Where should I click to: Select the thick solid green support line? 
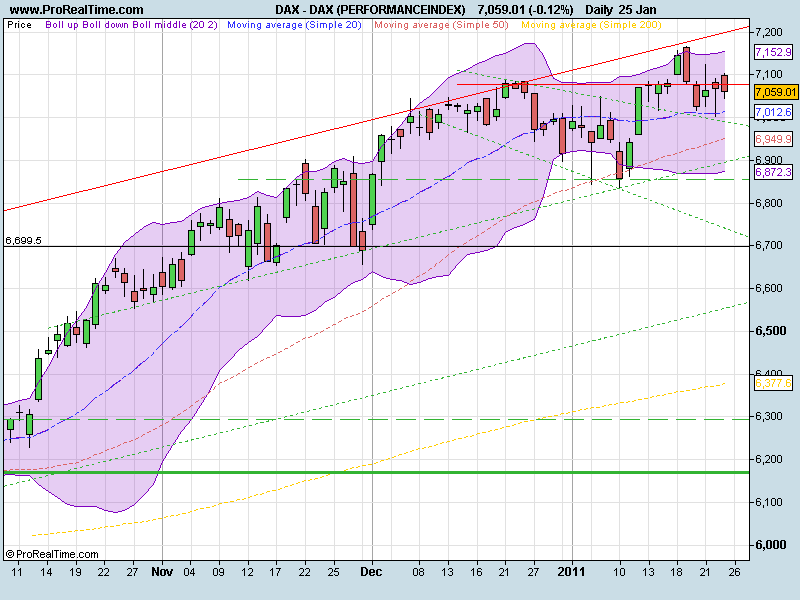click(377, 472)
